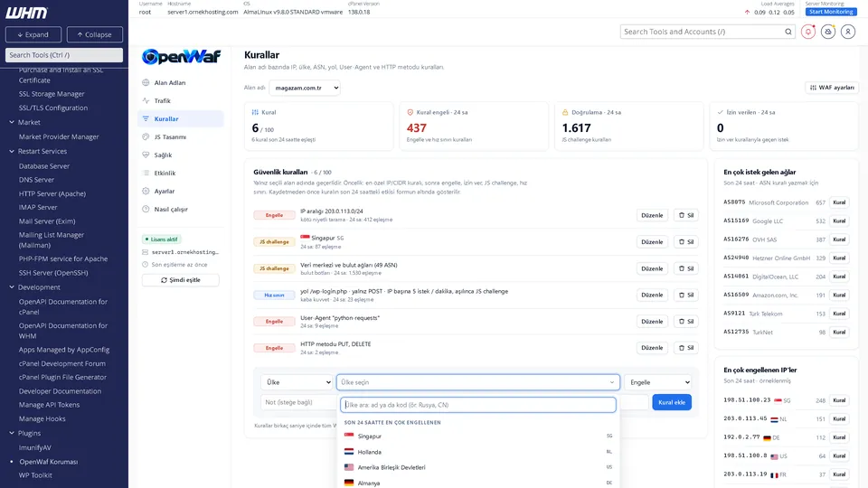
Task: Click the Expand all button
Action: (x=33, y=34)
